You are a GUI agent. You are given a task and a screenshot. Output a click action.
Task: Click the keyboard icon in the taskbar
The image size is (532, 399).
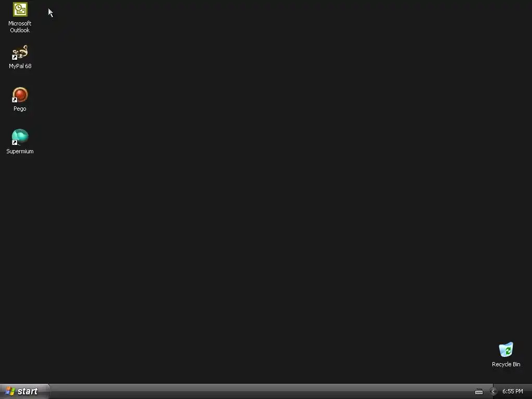coord(478,392)
